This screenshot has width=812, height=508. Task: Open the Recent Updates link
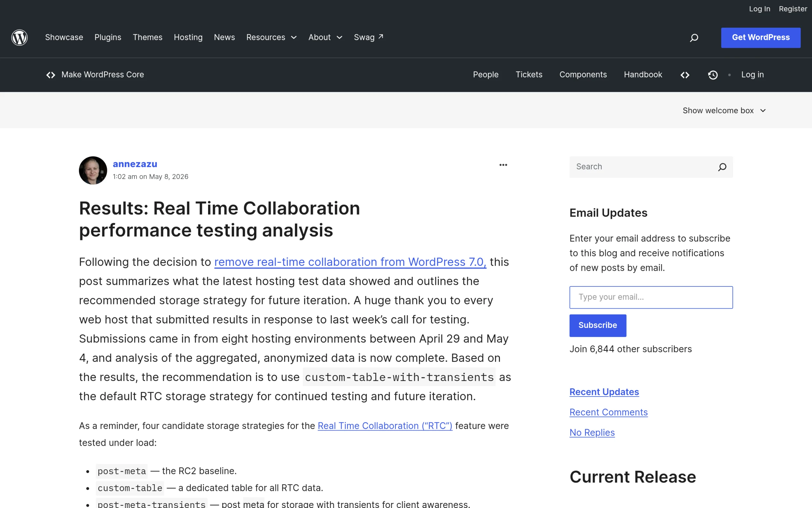tap(604, 392)
